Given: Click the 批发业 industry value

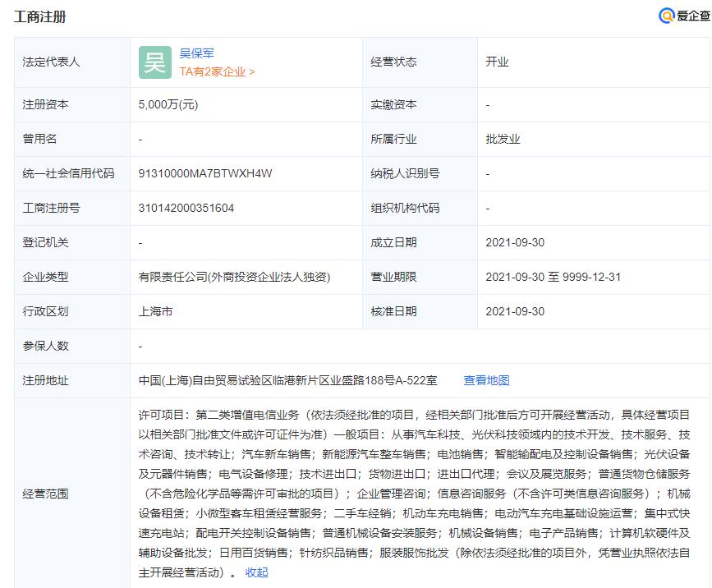Looking at the screenshot, I should (503, 139).
